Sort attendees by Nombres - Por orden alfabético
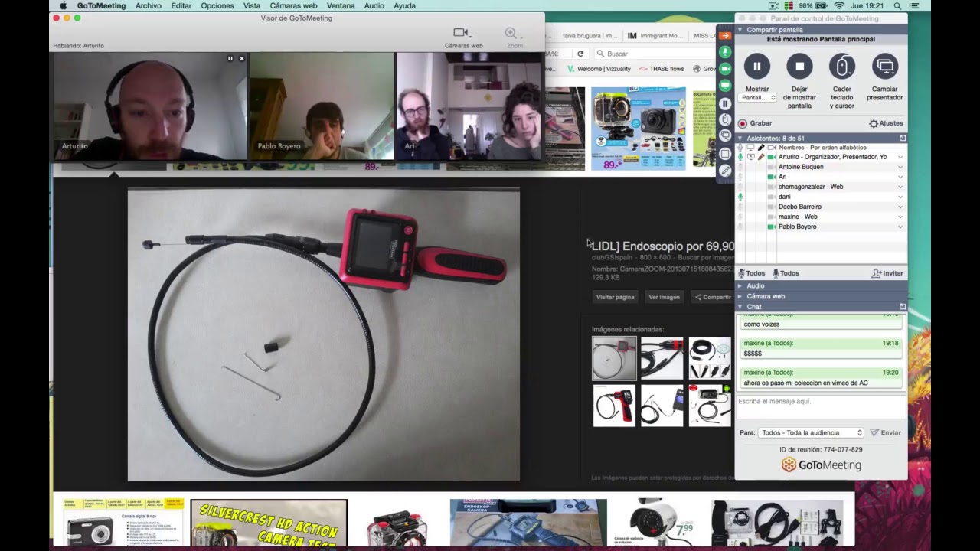Viewport: 980px width, 551px height. (822, 148)
